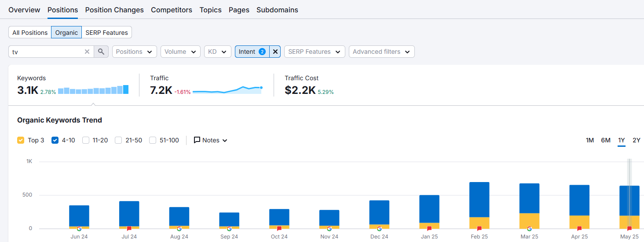This screenshot has height=242, width=644.
Task: Enable the 51-100 positions checkbox
Action: click(x=153, y=140)
